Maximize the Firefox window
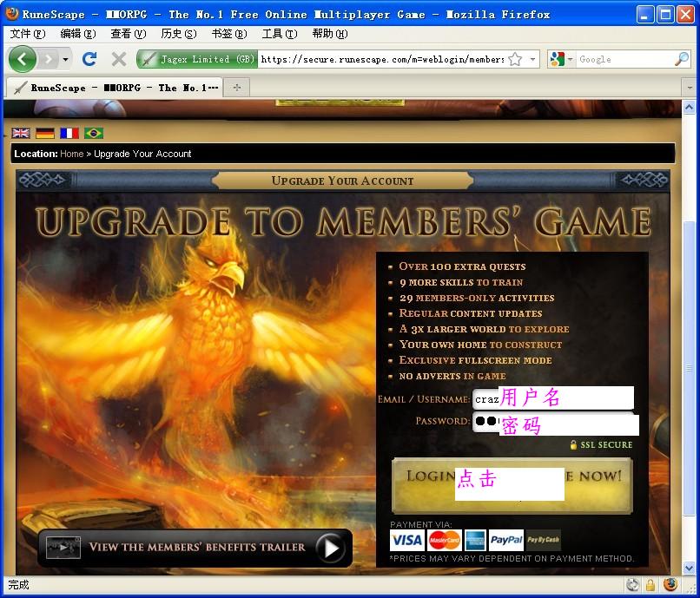 [665, 14]
